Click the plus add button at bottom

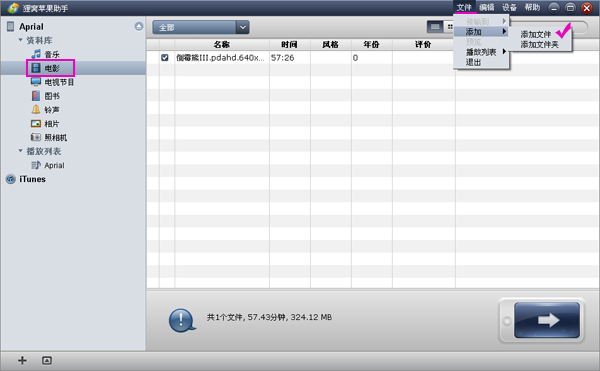point(22,360)
